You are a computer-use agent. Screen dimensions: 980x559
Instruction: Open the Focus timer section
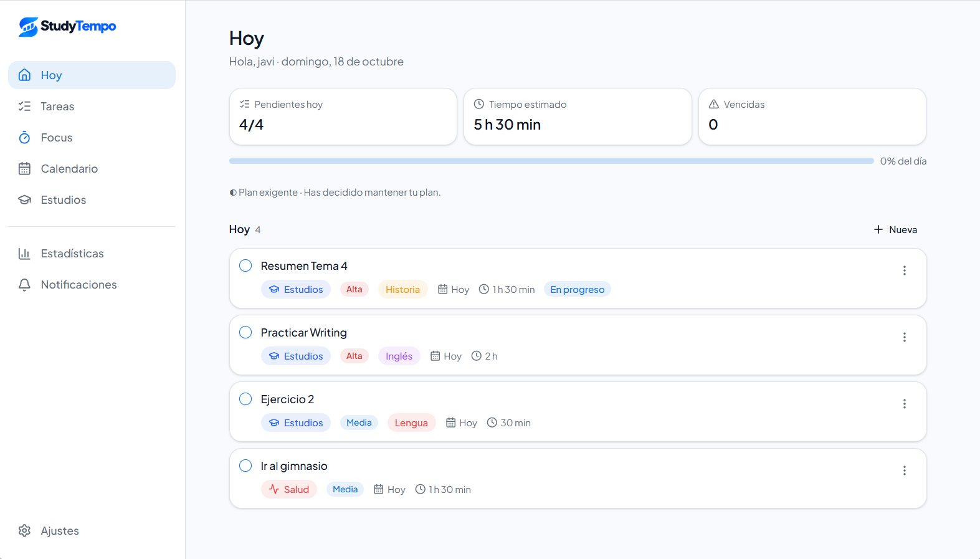pyautogui.click(x=92, y=137)
